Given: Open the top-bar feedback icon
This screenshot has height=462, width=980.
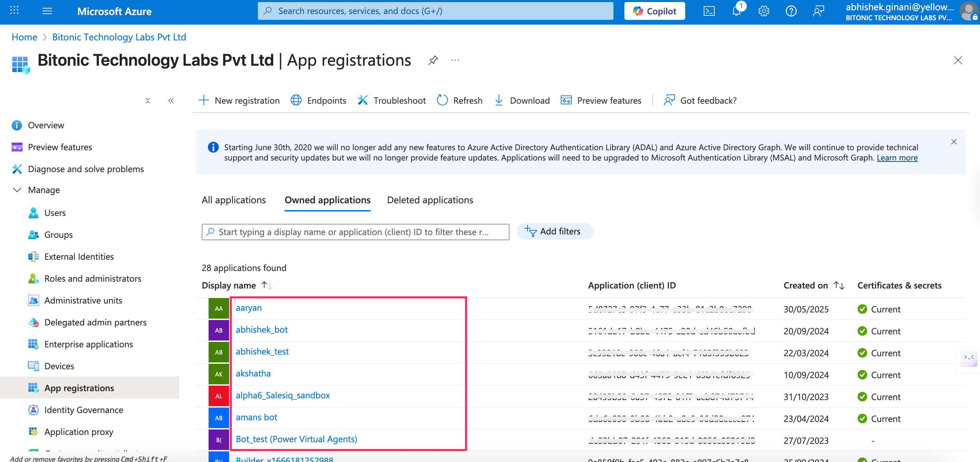Looking at the screenshot, I should coord(818,11).
